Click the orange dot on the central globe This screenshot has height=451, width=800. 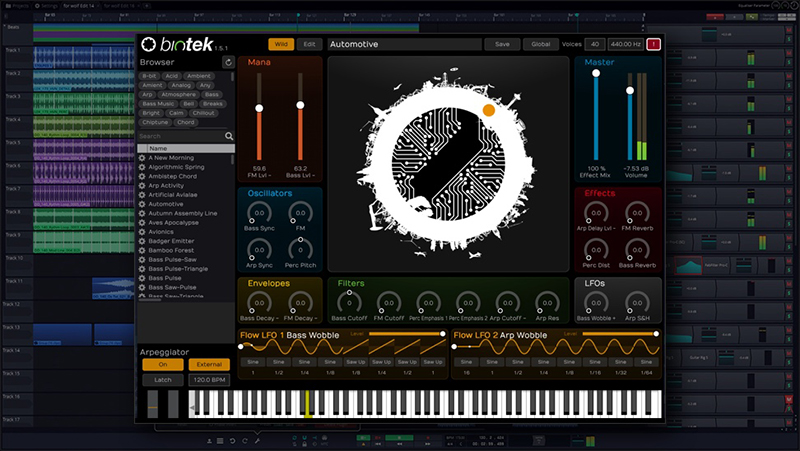click(488, 110)
